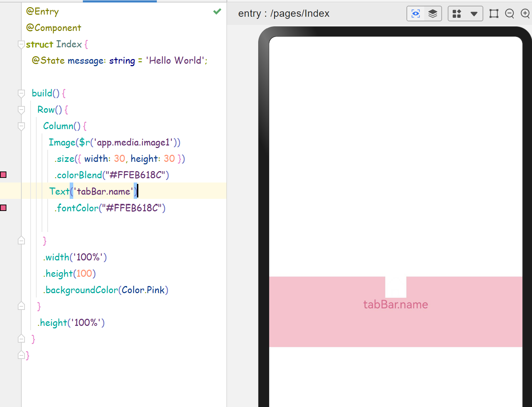
Task: Click the multi-device grid preview icon
Action: click(457, 14)
